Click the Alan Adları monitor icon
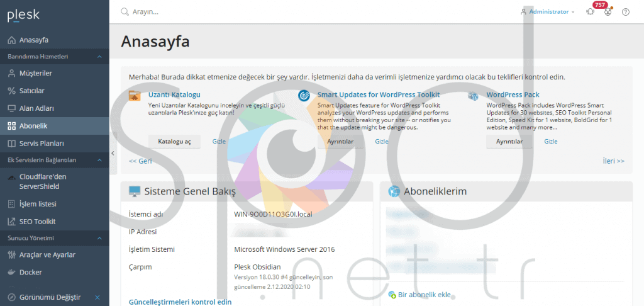 (11, 108)
